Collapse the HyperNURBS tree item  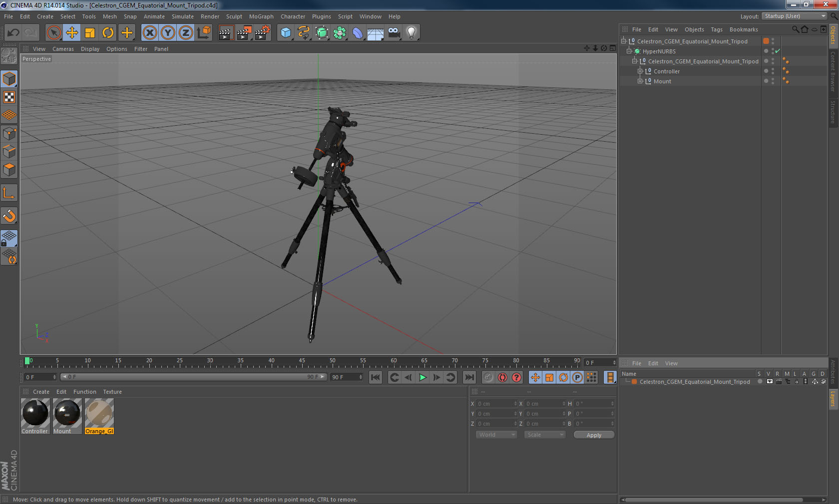(629, 51)
